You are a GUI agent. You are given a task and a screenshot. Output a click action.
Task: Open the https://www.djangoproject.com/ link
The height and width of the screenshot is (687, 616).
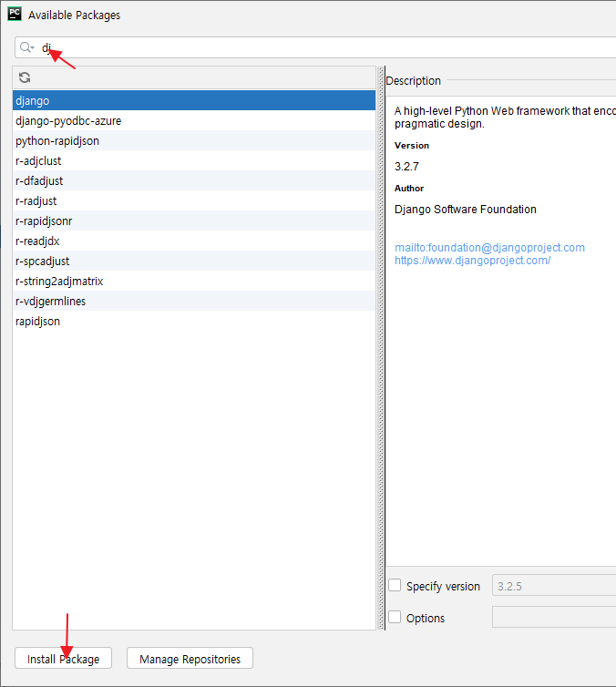point(472,261)
